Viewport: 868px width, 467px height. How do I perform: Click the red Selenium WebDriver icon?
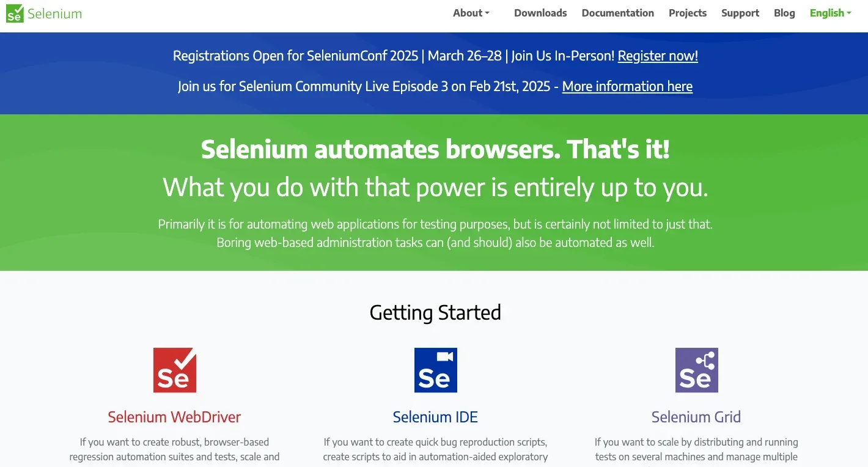[x=175, y=370]
